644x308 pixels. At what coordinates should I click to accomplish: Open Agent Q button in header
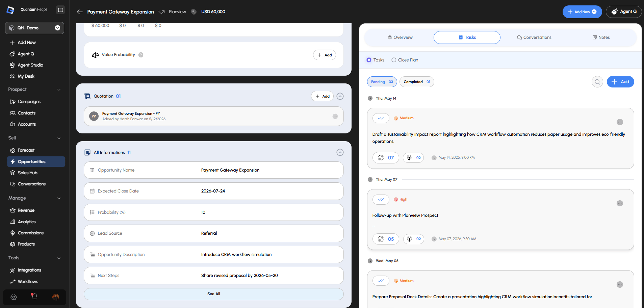point(624,11)
